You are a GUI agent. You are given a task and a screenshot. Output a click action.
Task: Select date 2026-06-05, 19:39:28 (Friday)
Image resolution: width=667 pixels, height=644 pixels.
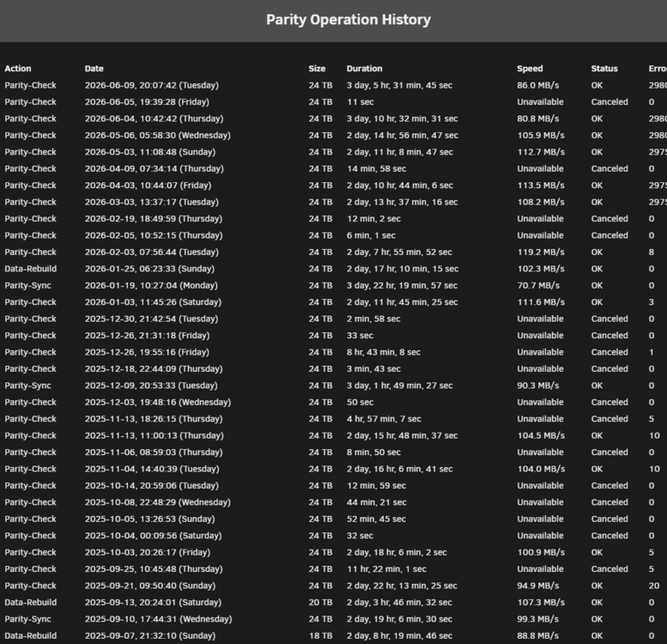(147, 102)
